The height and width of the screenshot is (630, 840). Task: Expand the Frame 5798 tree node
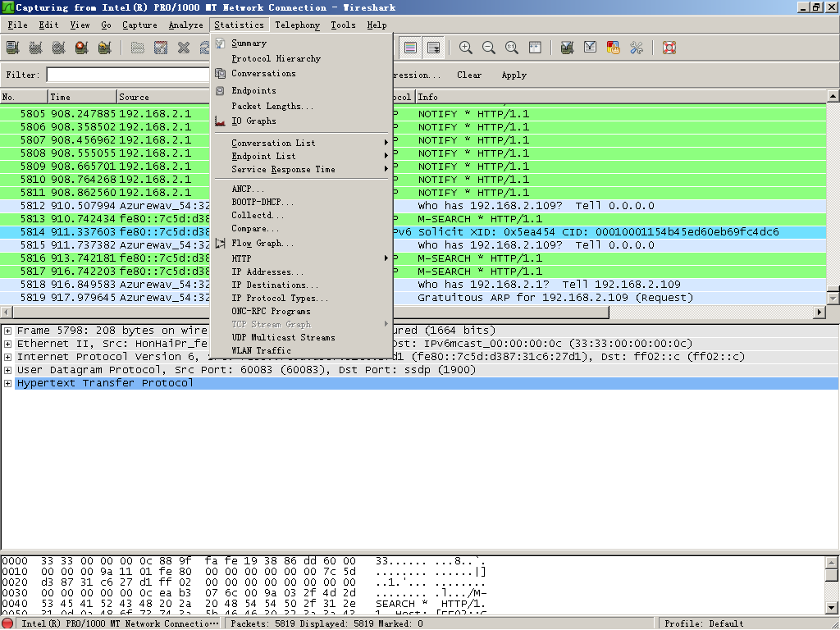coord(8,331)
